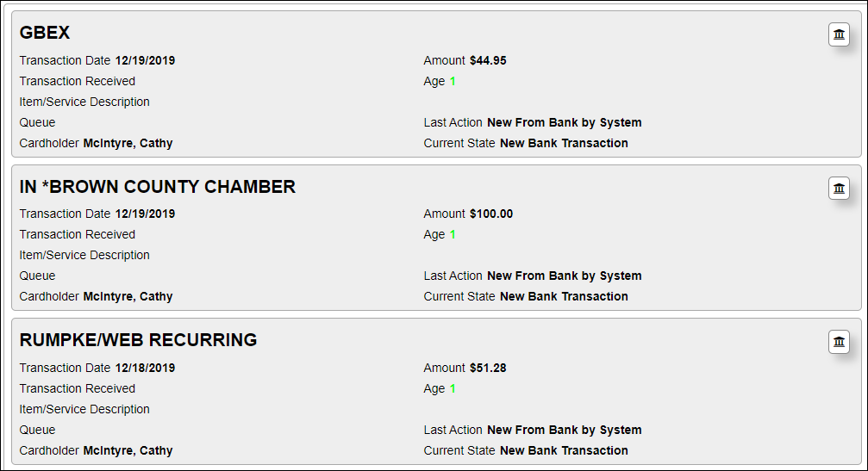The image size is (868, 471).
Task: Click GBEX transaction date 12/19/2019
Action: pyautogui.click(x=145, y=60)
